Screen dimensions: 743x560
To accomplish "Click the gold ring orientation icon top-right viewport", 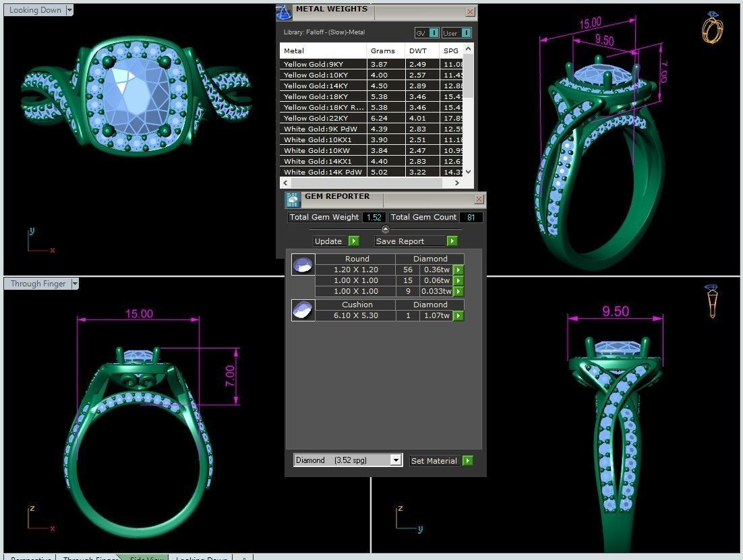I will (x=713, y=28).
